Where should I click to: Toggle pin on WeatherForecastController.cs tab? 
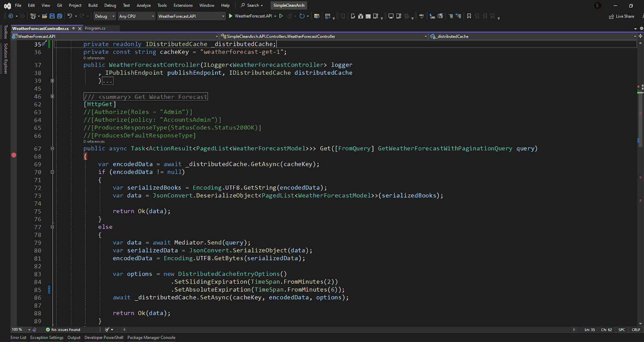[73, 29]
